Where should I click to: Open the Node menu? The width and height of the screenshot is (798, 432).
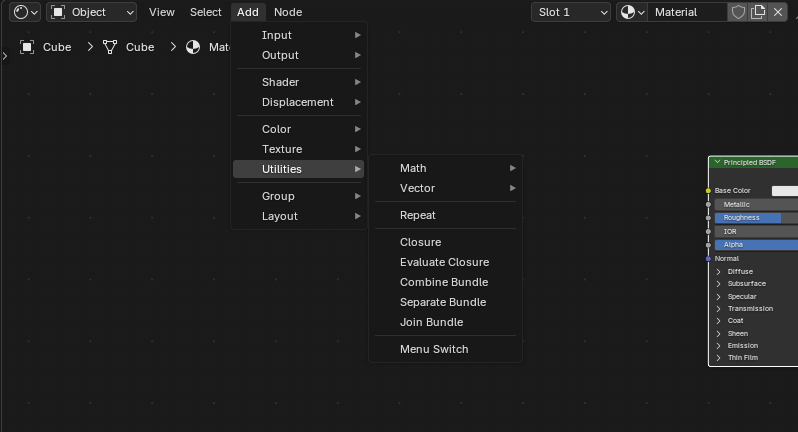click(x=288, y=12)
